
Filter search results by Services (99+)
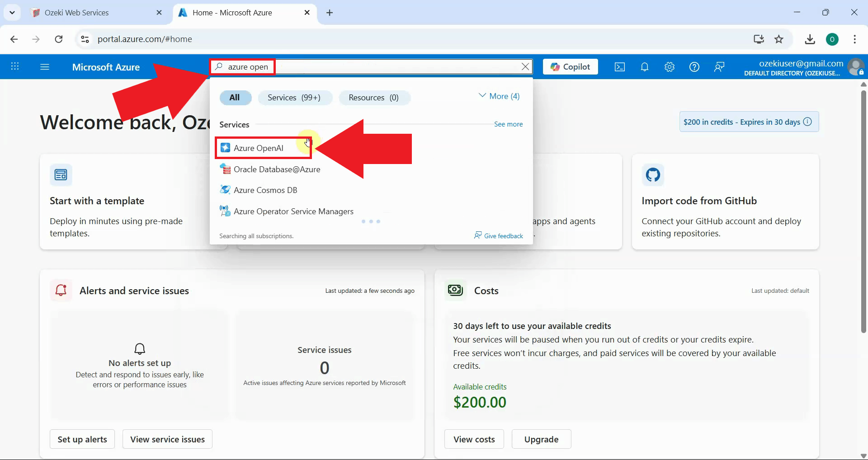pyautogui.click(x=295, y=98)
